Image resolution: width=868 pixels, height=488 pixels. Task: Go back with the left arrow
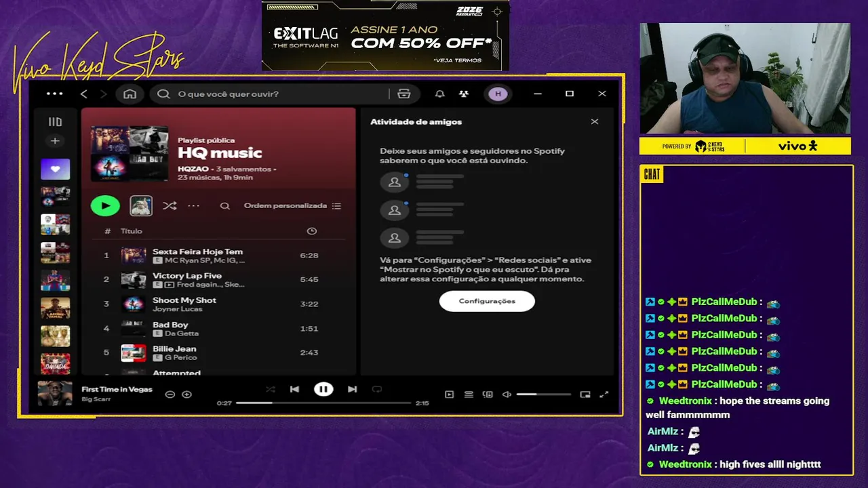(x=84, y=94)
